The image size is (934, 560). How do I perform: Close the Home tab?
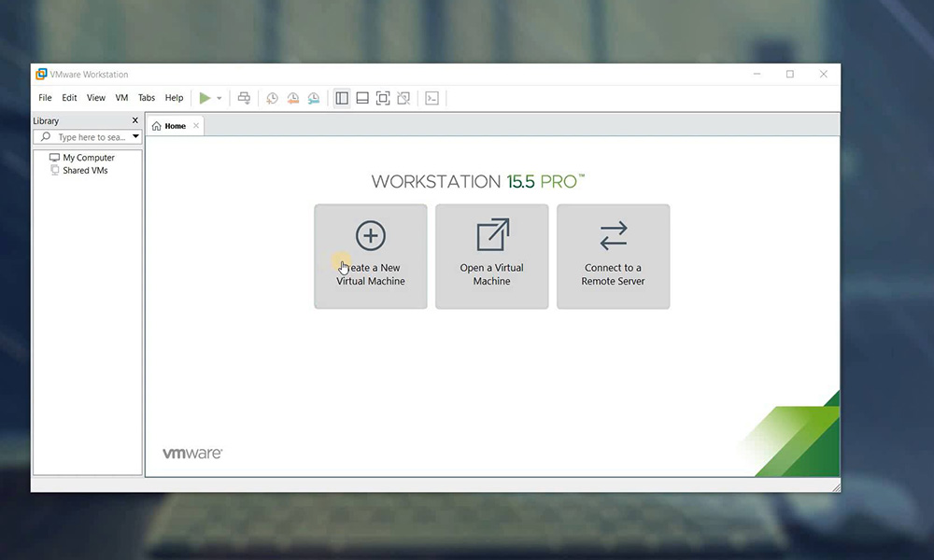point(196,126)
